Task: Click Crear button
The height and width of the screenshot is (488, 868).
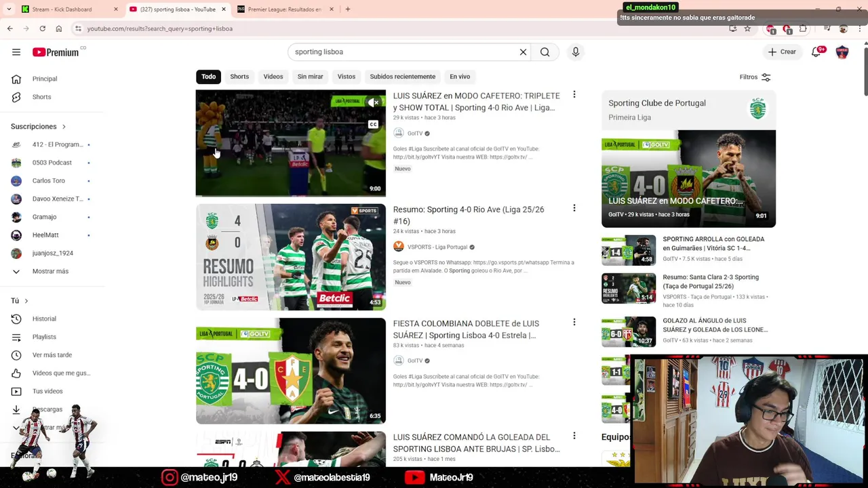Action: pos(781,52)
